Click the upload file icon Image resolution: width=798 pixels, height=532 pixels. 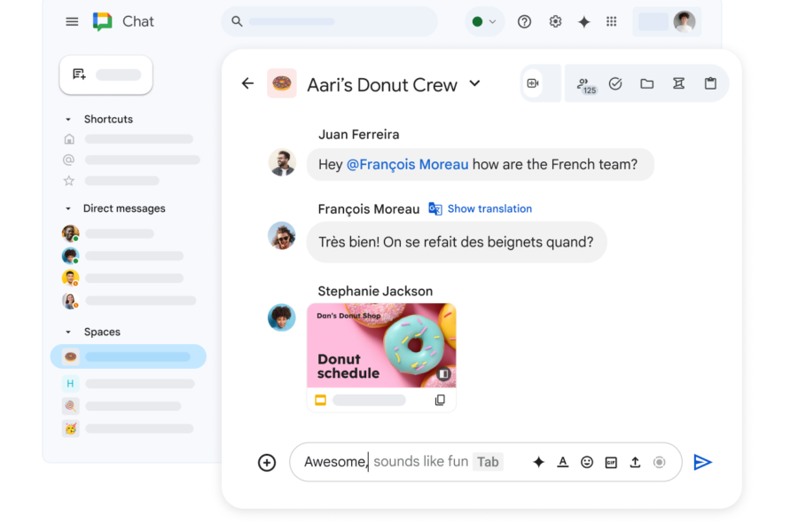click(x=635, y=462)
